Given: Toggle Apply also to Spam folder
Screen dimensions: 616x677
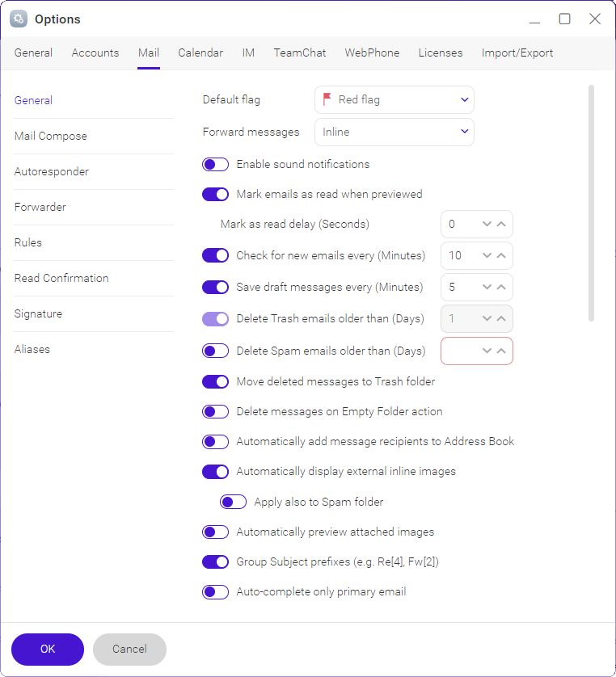Looking at the screenshot, I should click(234, 502).
